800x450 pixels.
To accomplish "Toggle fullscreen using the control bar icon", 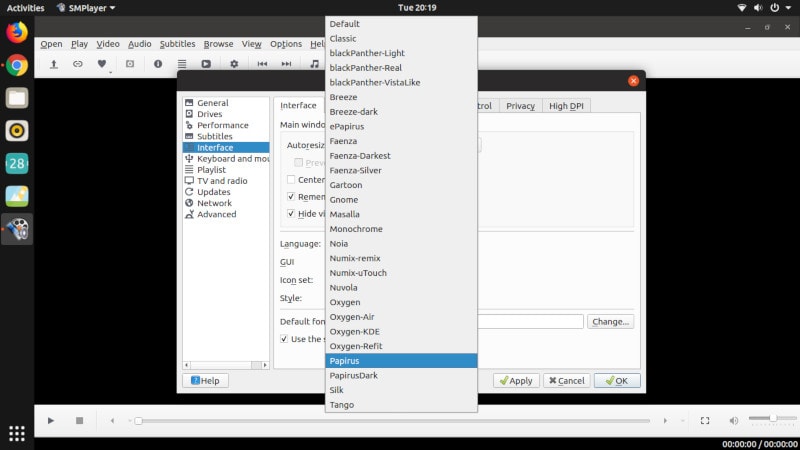I will (x=704, y=421).
